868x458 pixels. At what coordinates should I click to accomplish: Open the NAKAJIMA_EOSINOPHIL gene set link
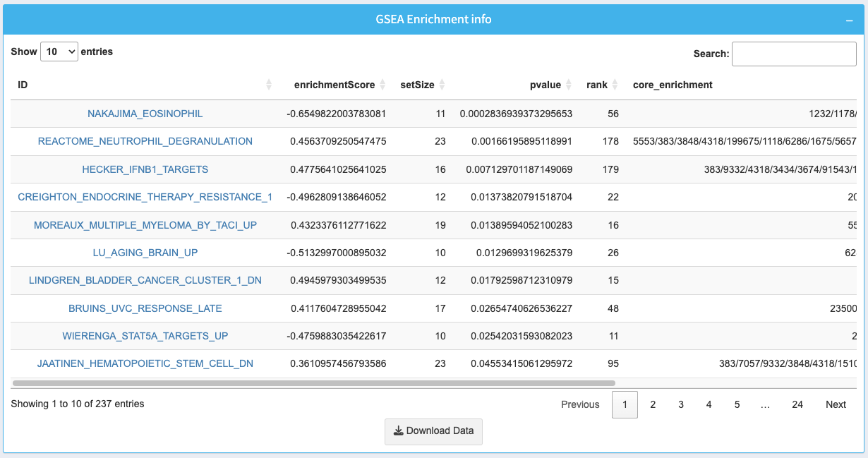(145, 114)
